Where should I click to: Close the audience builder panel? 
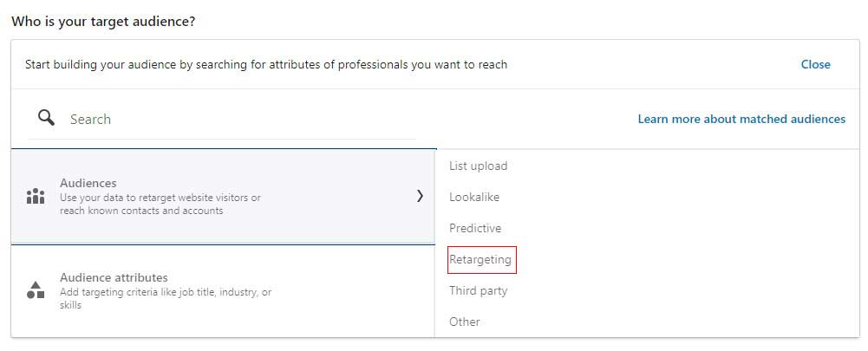815,64
